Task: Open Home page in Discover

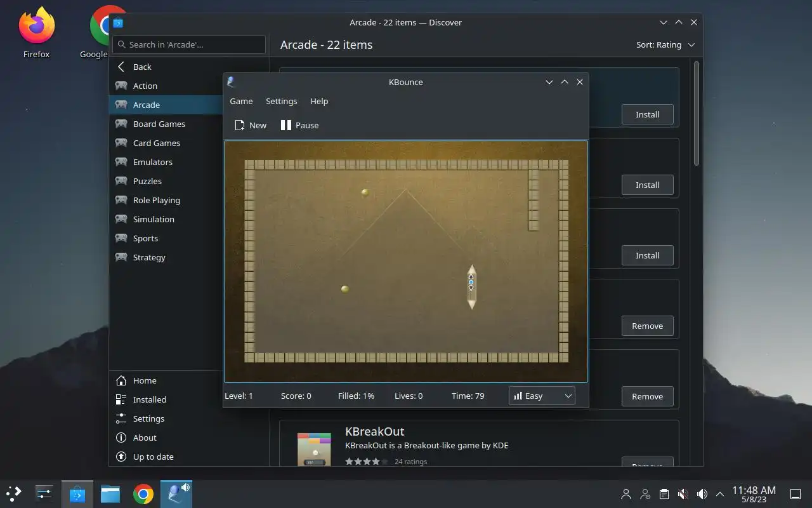Action: point(189,380)
